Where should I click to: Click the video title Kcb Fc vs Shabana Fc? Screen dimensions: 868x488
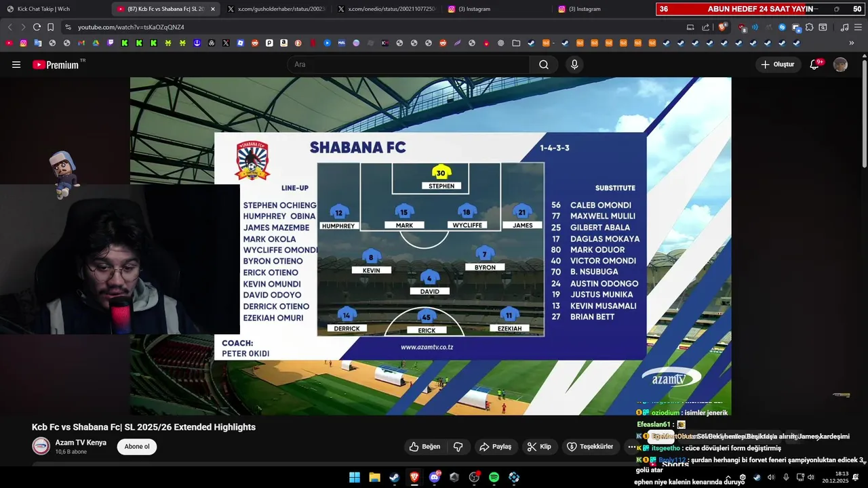tap(144, 427)
